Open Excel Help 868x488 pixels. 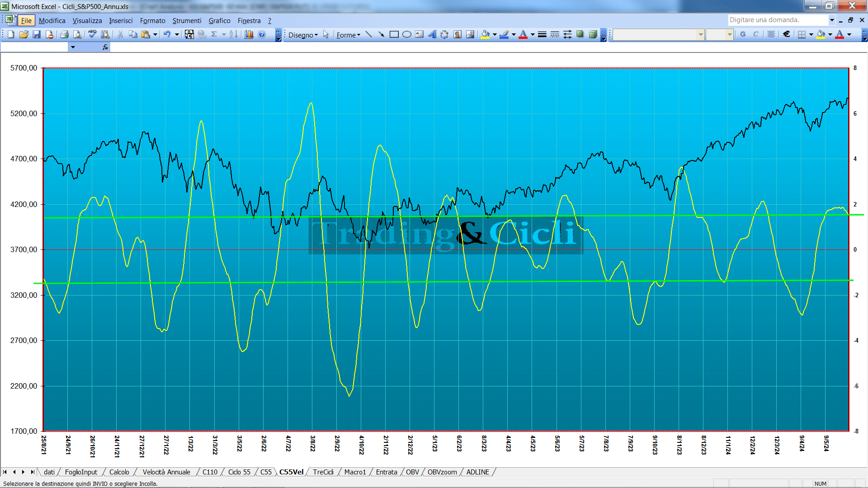tap(262, 34)
